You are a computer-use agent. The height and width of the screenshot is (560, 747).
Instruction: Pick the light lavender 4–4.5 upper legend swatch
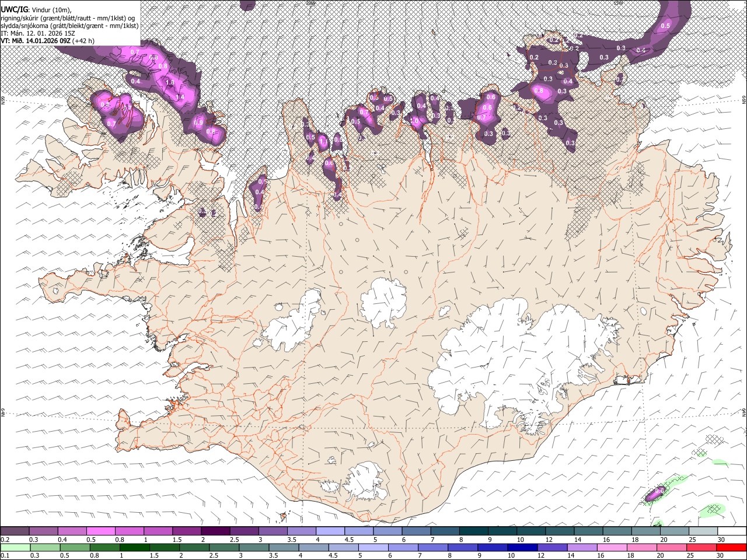330,531
